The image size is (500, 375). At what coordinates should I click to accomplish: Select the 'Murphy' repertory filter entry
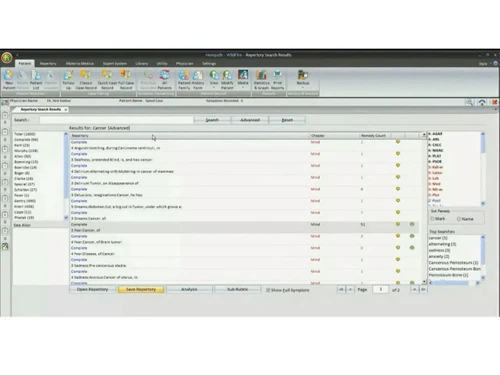(x=26, y=151)
